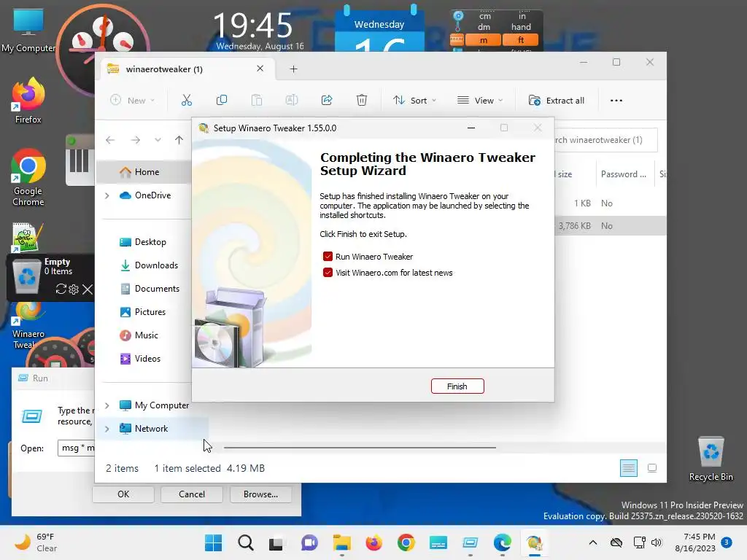Open the weather widget on taskbar
Screen dimensions: 747x560
36,542
